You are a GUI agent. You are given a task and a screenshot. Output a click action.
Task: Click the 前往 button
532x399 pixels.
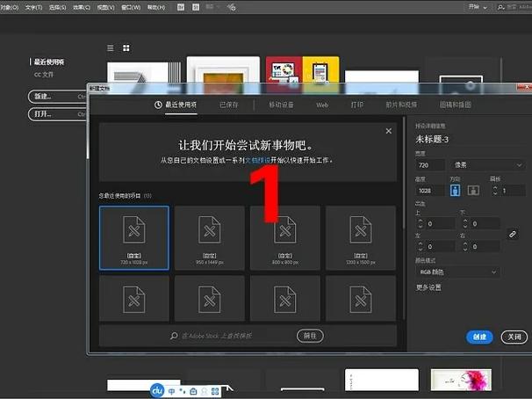310,336
